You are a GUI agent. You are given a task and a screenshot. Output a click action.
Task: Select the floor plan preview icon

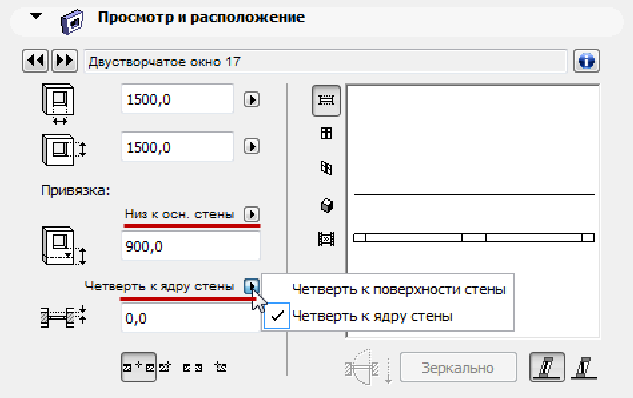(x=326, y=100)
